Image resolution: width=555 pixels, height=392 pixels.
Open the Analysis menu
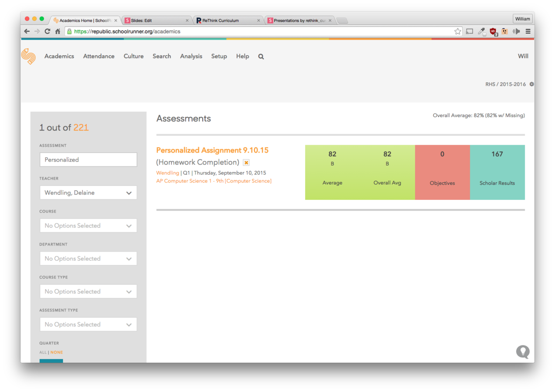pos(191,56)
